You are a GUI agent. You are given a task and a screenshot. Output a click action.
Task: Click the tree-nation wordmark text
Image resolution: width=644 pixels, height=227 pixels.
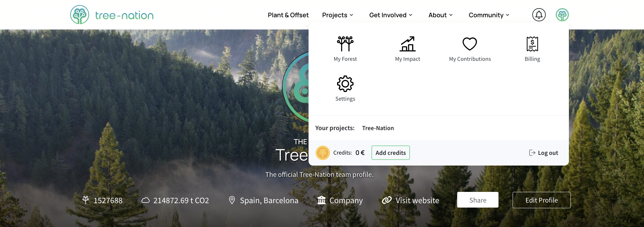click(x=124, y=15)
